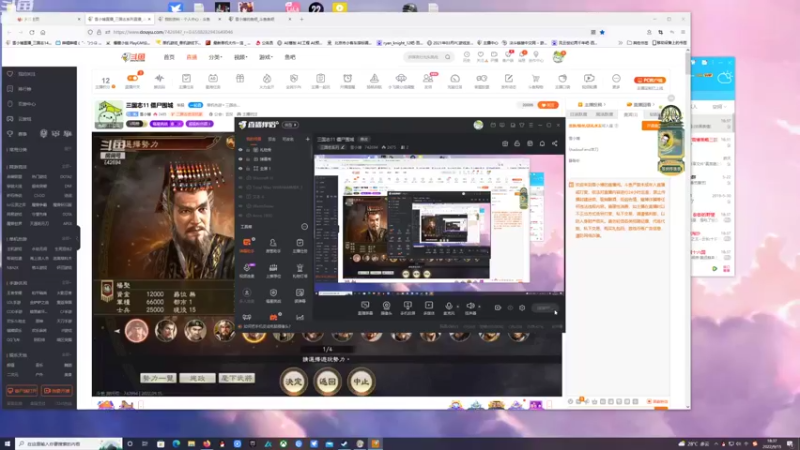
Task: Reload the Douyu page in the browser
Action: click(32, 32)
